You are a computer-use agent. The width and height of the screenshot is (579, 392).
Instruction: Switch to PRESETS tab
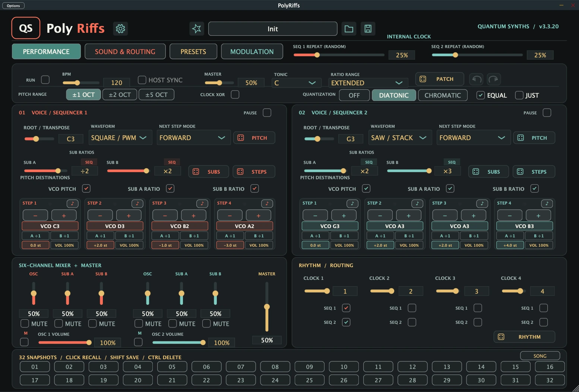193,51
